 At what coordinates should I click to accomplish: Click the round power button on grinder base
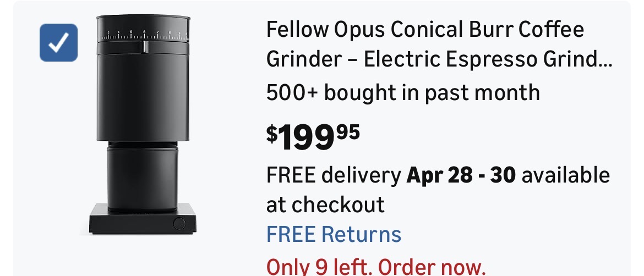point(179,223)
